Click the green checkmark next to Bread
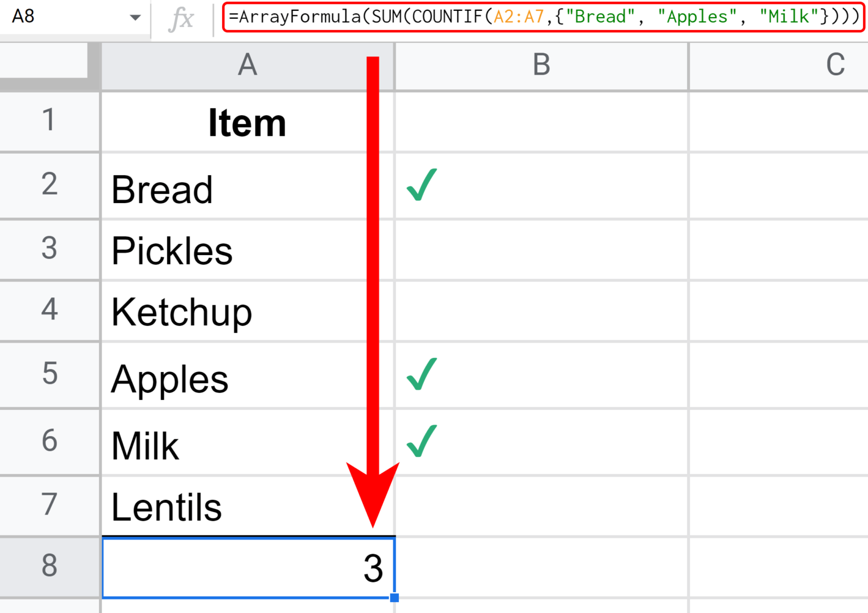 (x=421, y=185)
